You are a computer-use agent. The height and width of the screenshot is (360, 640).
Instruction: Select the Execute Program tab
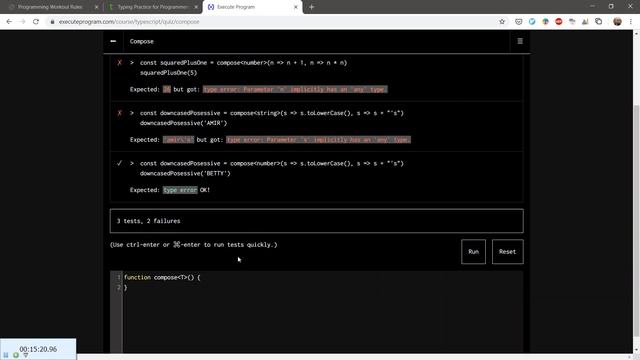[x=253, y=7]
